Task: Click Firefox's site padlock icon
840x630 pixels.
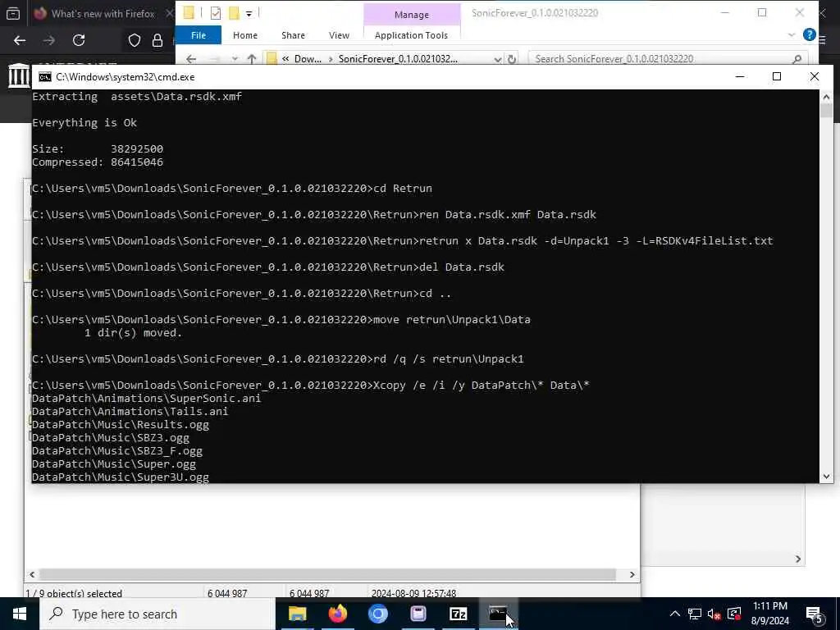Action: tap(157, 40)
